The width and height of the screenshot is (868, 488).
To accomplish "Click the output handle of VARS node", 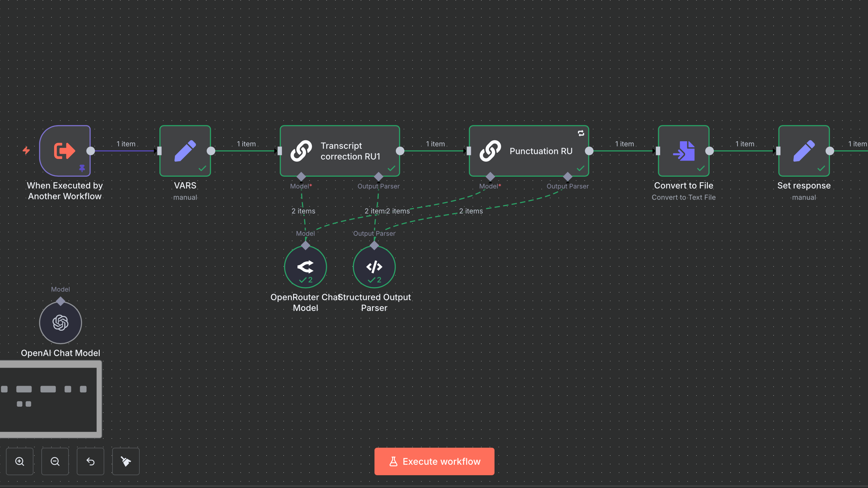I will 211,151.
